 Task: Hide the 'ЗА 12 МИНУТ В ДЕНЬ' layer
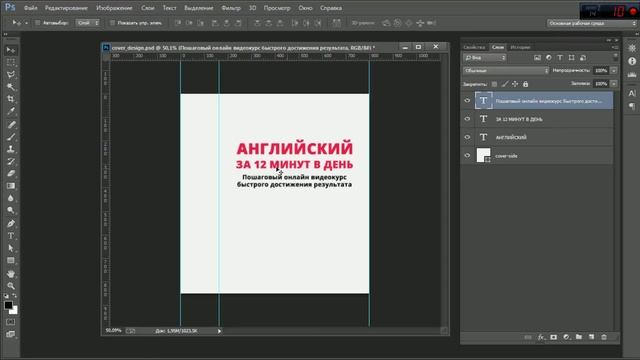pos(467,119)
